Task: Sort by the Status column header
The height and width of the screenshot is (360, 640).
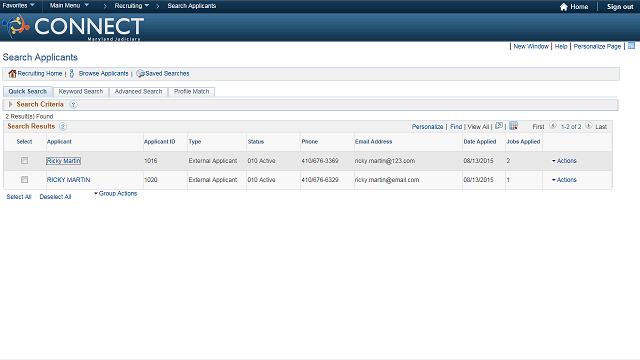Action: pyautogui.click(x=256, y=142)
